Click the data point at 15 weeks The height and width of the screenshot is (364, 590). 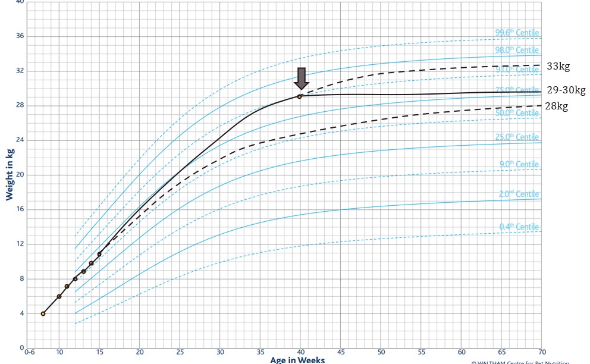pyautogui.click(x=99, y=254)
